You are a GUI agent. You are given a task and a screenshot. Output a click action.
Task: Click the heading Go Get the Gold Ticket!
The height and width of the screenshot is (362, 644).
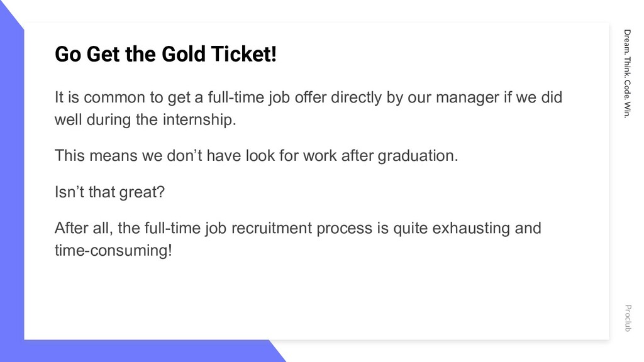165,54
